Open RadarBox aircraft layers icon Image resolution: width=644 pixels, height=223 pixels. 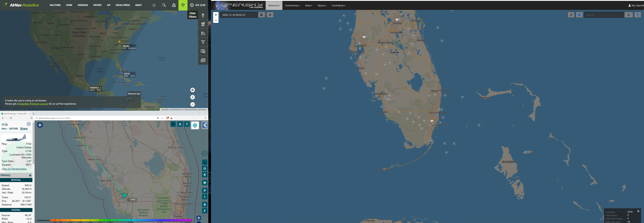[203, 24]
